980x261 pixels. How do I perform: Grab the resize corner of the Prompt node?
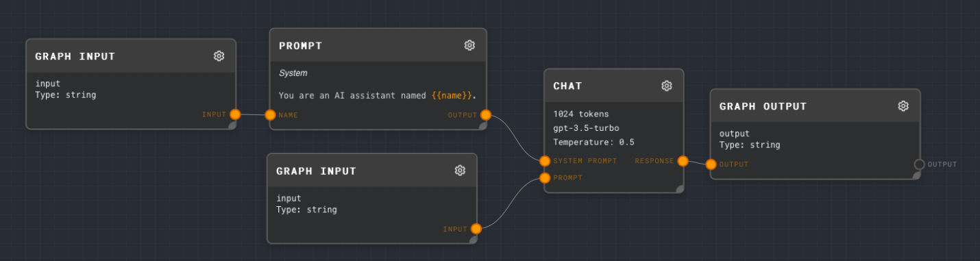point(482,126)
